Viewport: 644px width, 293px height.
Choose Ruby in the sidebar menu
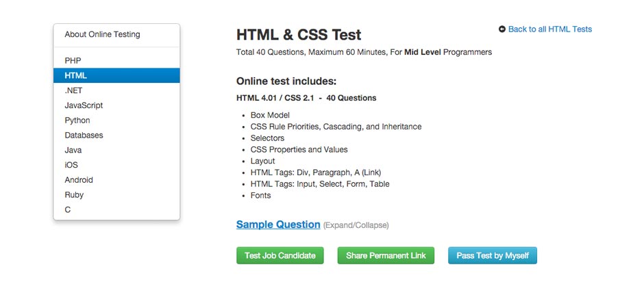pos(74,195)
